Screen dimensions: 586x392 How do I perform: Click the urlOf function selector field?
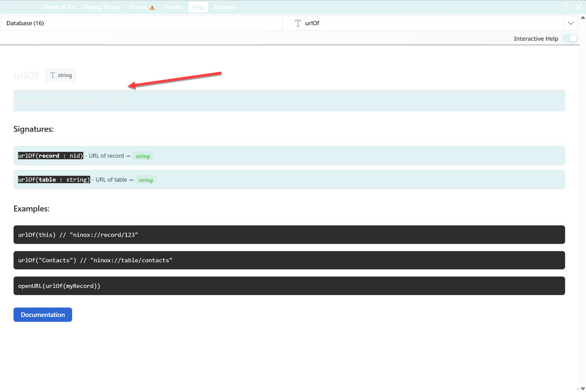click(423, 23)
